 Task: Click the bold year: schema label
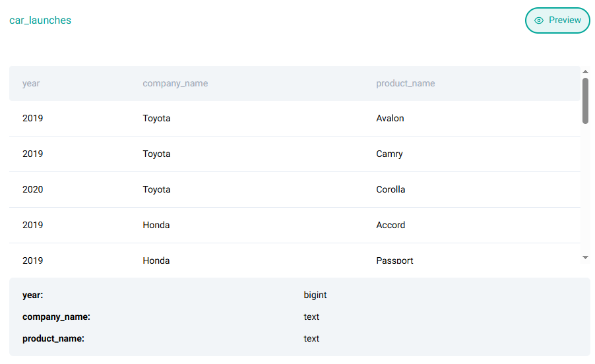32,295
